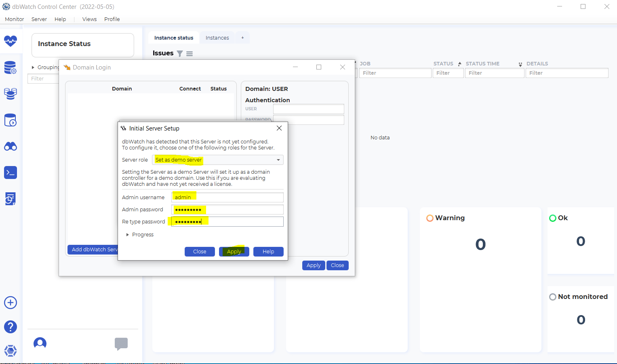
Task: Click the user profile avatar icon
Action: (40, 343)
